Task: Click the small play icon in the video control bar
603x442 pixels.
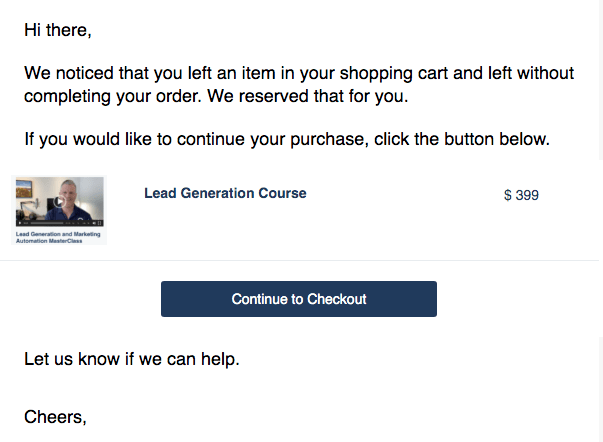Action: click(20, 223)
